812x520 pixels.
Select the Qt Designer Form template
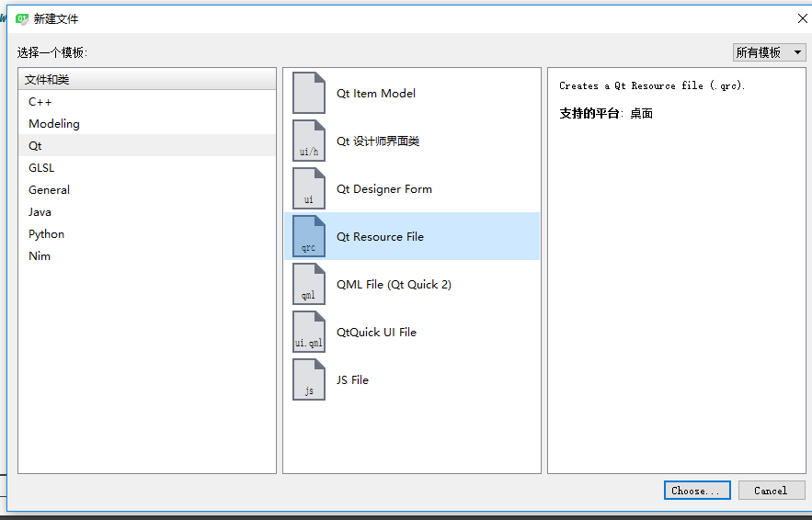[412, 188]
